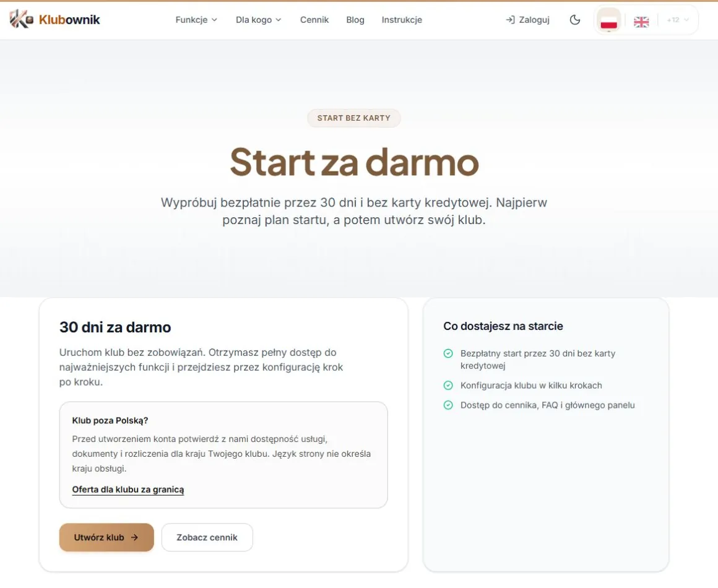Open Oferta dla klubu za granicą link

[x=128, y=490]
